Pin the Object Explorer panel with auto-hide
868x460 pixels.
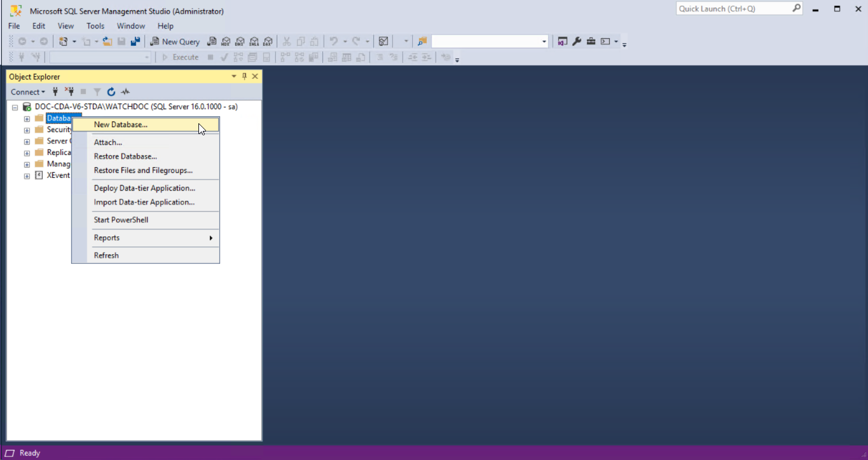pyautogui.click(x=244, y=76)
